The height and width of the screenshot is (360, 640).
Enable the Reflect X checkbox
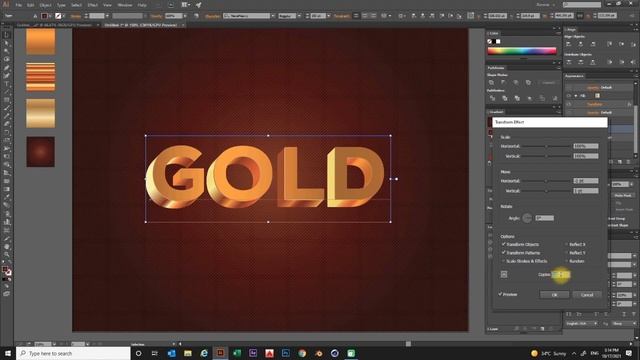click(x=567, y=244)
